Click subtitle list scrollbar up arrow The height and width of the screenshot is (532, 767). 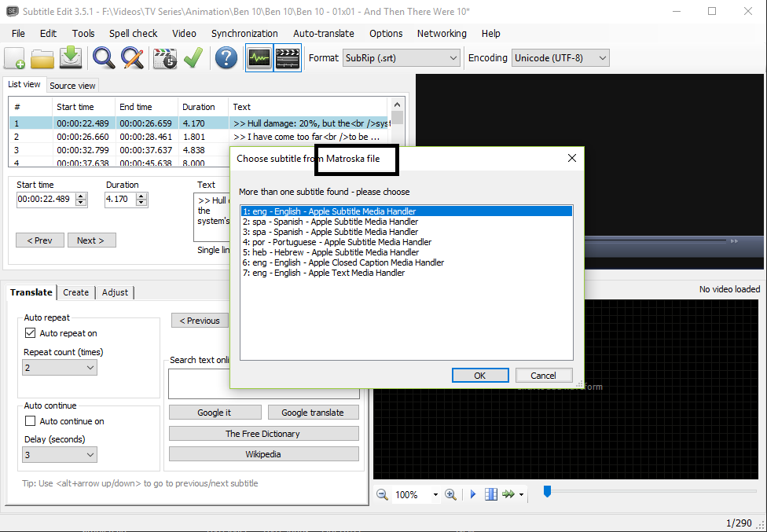397,105
